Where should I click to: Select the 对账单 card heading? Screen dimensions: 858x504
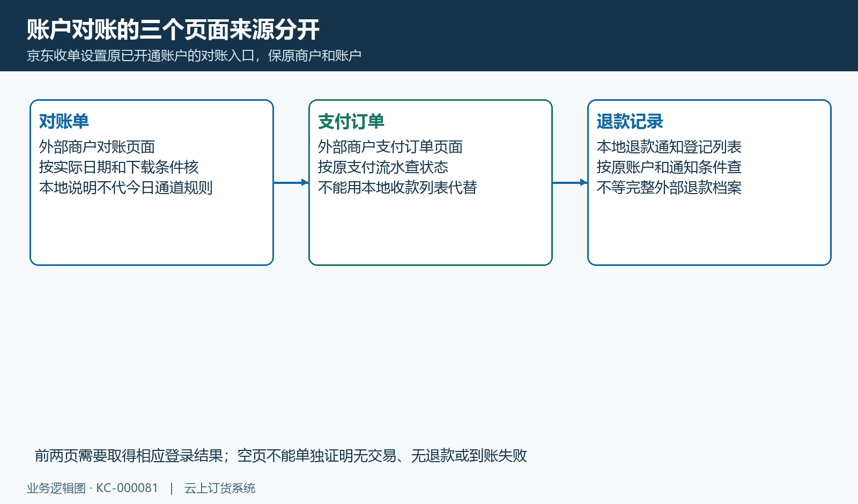click(x=64, y=122)
